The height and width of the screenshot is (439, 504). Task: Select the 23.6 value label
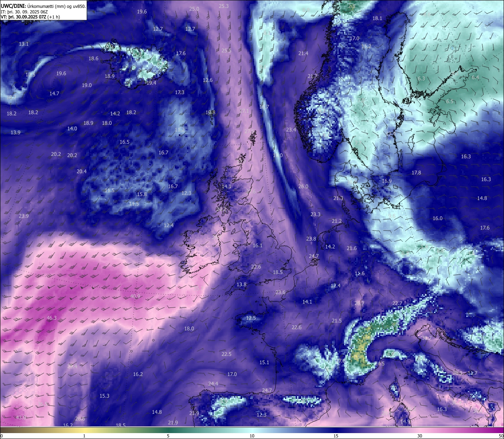(x=280, y=293)
